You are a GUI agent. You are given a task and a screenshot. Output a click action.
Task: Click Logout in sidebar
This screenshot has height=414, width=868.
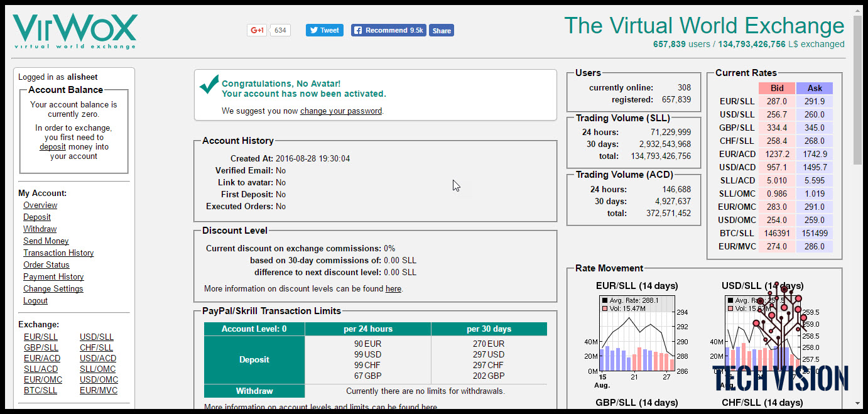tap(36, 301)
